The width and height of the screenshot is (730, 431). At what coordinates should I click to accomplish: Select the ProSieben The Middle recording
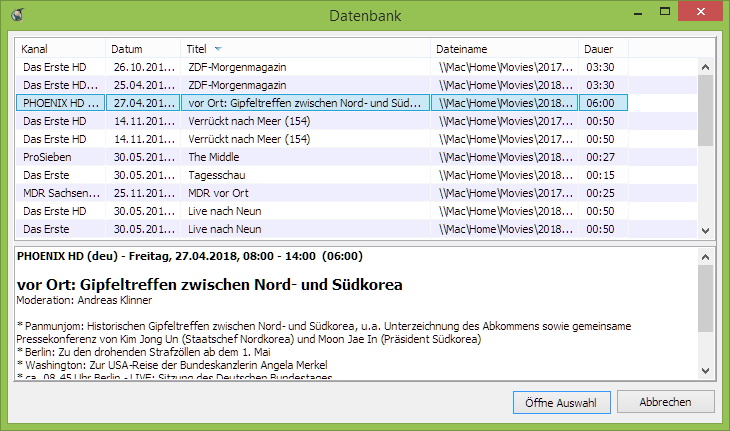pos(300,157)
